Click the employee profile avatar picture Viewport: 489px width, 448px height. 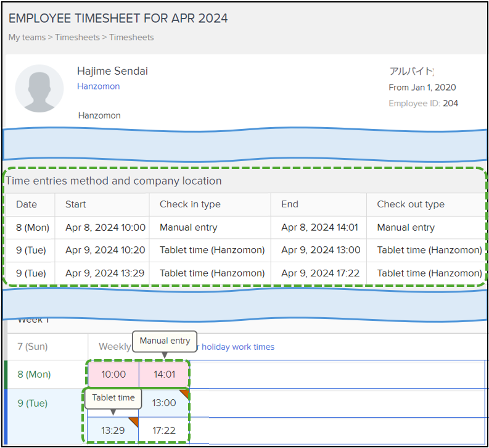point(39,89)
